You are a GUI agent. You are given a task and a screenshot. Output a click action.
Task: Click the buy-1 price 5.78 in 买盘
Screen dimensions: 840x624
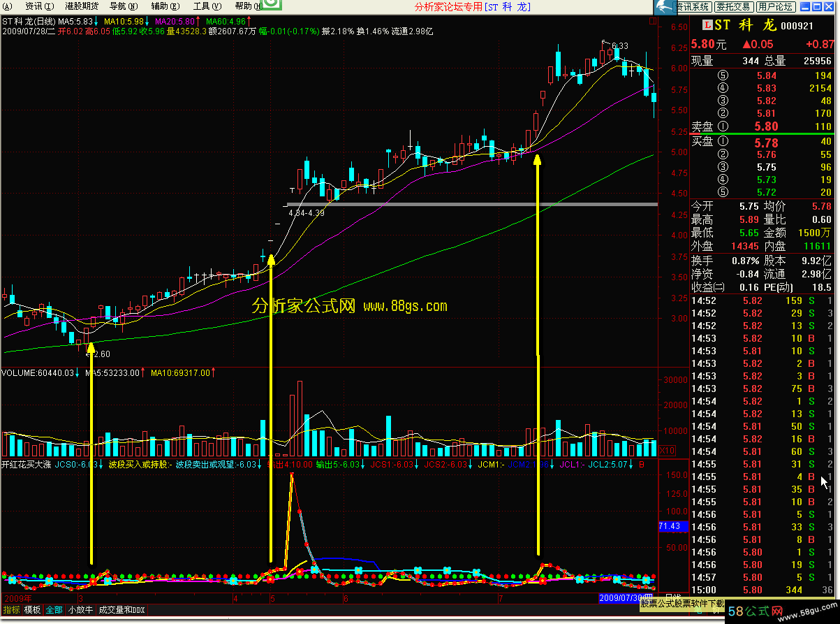766,143
